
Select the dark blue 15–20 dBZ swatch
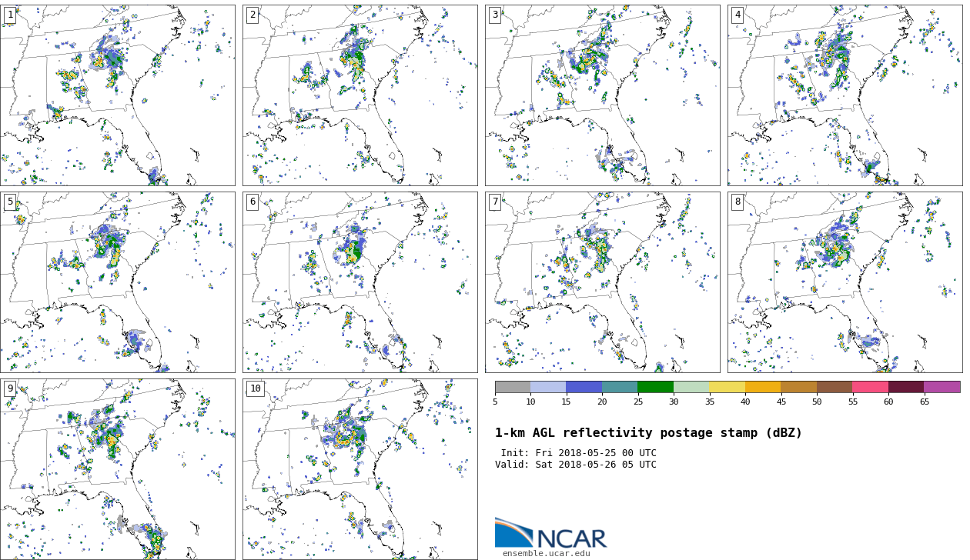coord(584,387)
